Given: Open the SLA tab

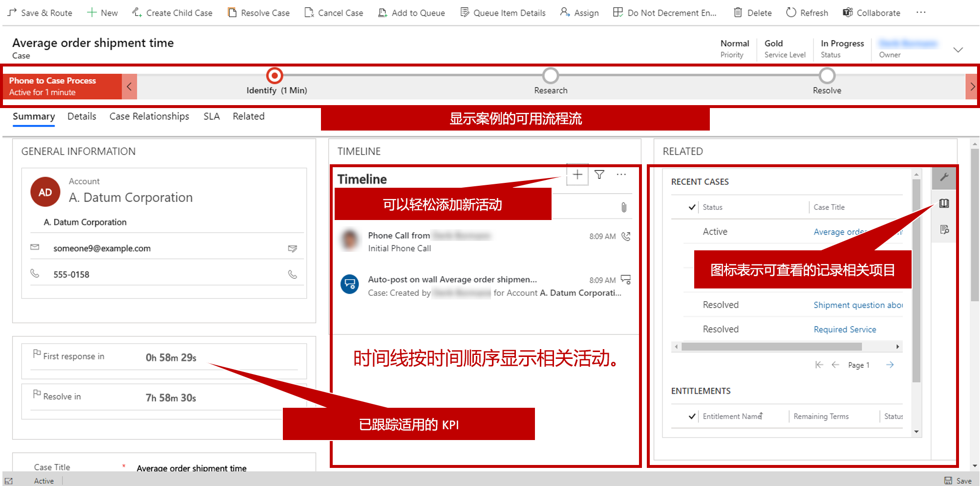Looking at the screenshot, I should click(x=211, y=116).
